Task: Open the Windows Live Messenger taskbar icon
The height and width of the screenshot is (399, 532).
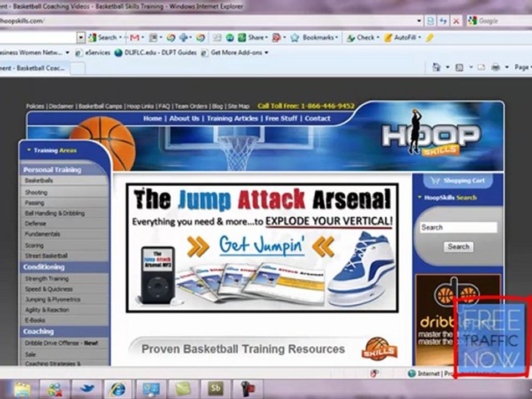Action: pos(55,389)
